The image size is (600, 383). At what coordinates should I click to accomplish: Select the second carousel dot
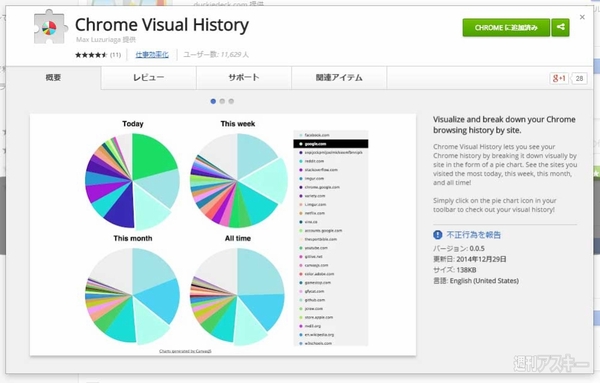(222, 101)
